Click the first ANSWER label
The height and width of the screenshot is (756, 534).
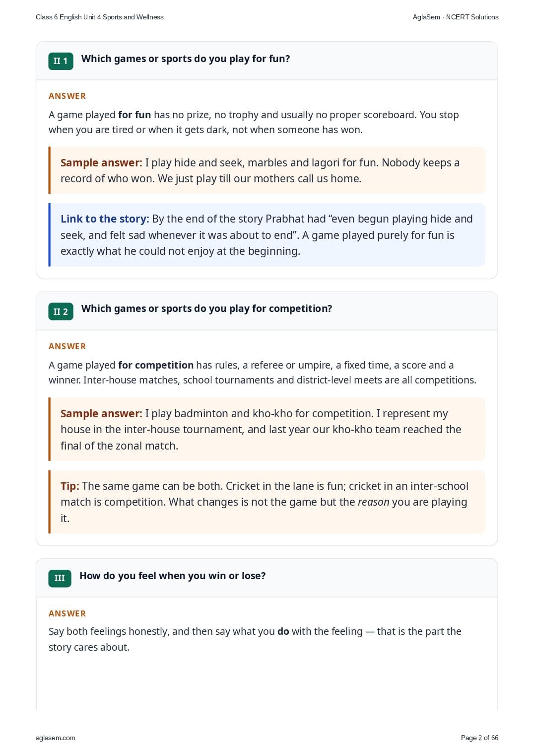click(67, 96)
